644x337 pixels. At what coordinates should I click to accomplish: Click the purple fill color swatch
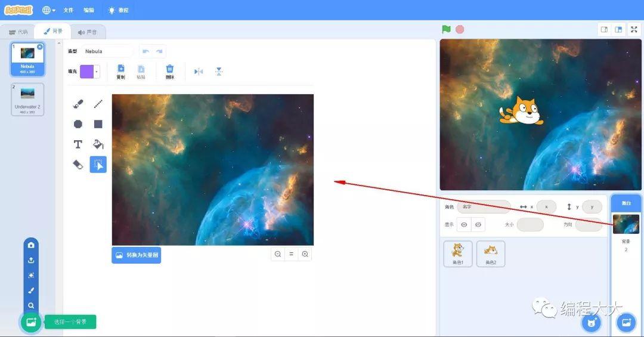(x=86, y=71)
